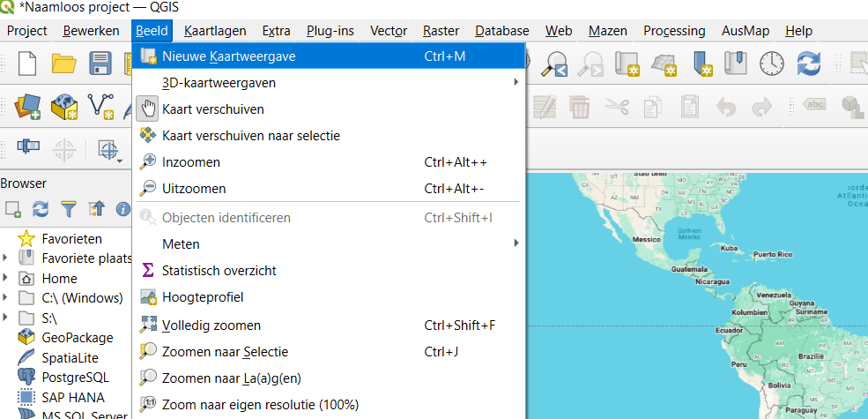The height and width of the screenshot is (419, 868).
Task: Click the Zoom Last magnifier icon
Action: (x=557, y=63)
